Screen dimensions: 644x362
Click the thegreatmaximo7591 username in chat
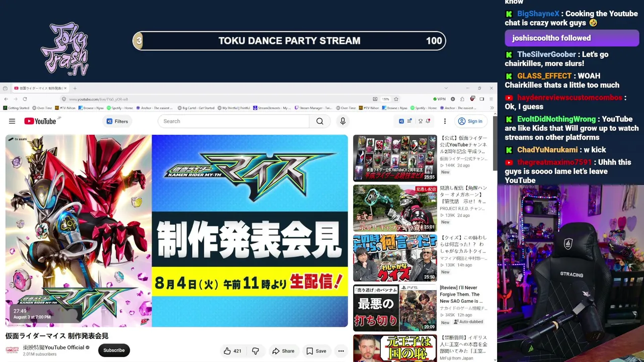(x=554, y=162)
